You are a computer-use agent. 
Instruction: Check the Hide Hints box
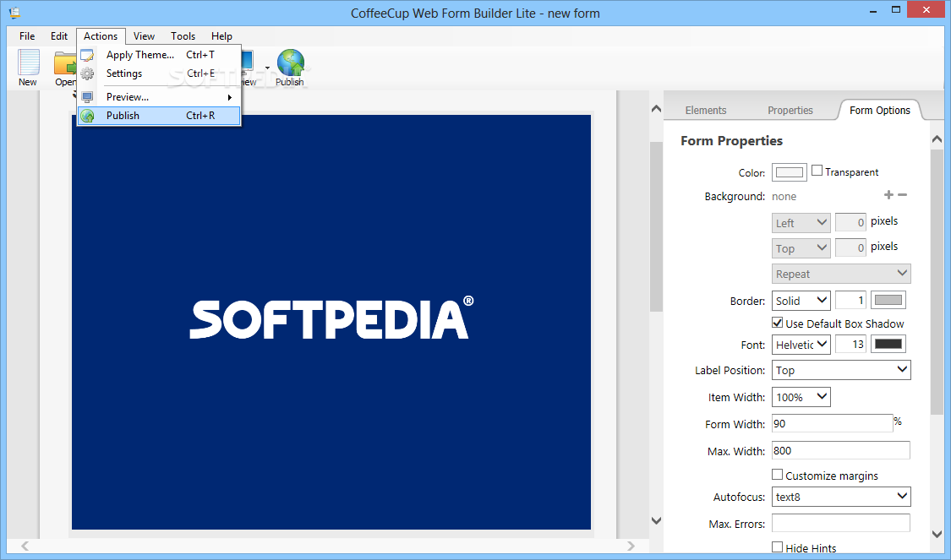778,546
